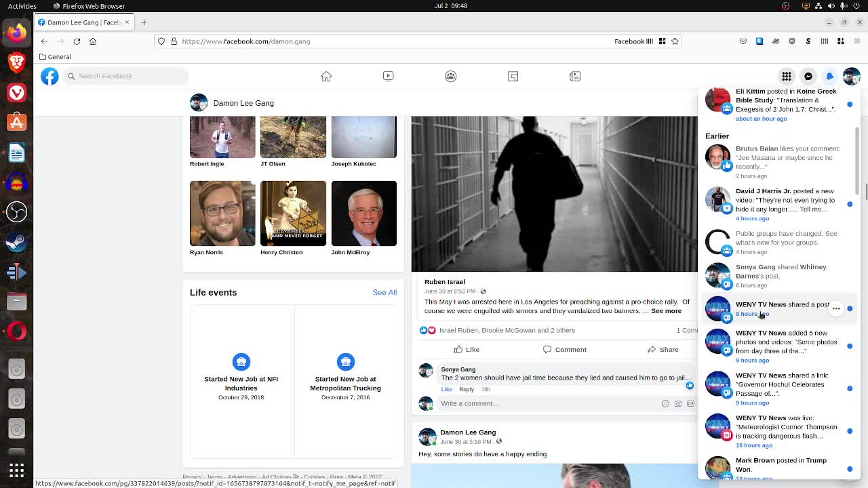Open the Facebook Gaming/News icon
This screenshot has width=868, height=488.
(x=575, y=76)
